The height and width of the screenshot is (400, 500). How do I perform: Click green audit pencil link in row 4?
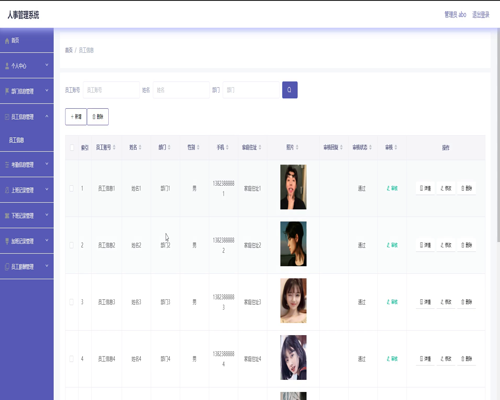[392, 359]
